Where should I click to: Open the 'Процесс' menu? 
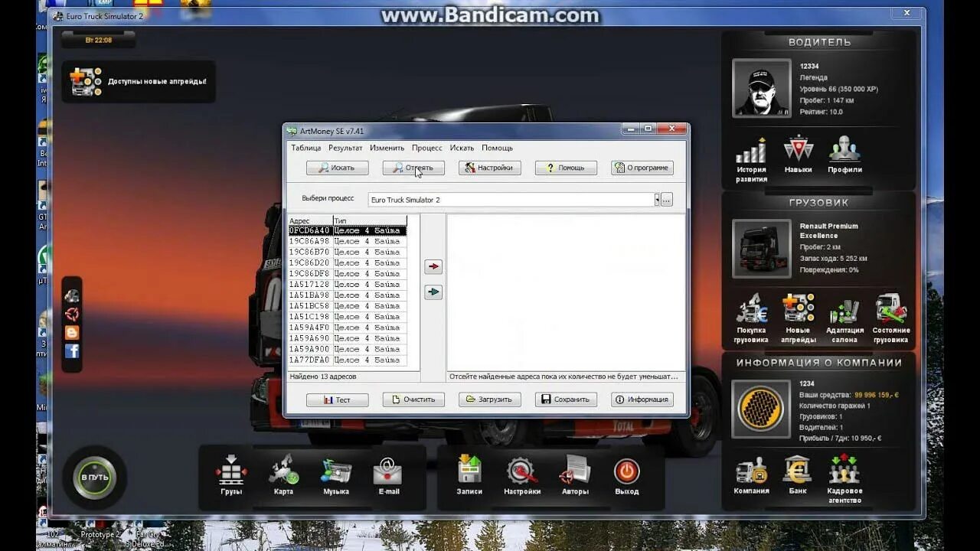[427, 148]
